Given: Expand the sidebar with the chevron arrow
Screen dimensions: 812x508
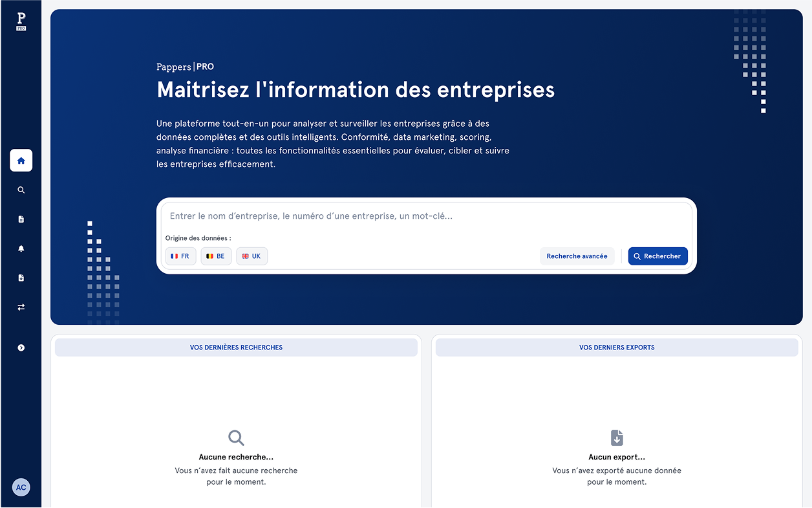Looking at the screenshot, I should coord(21,348).
